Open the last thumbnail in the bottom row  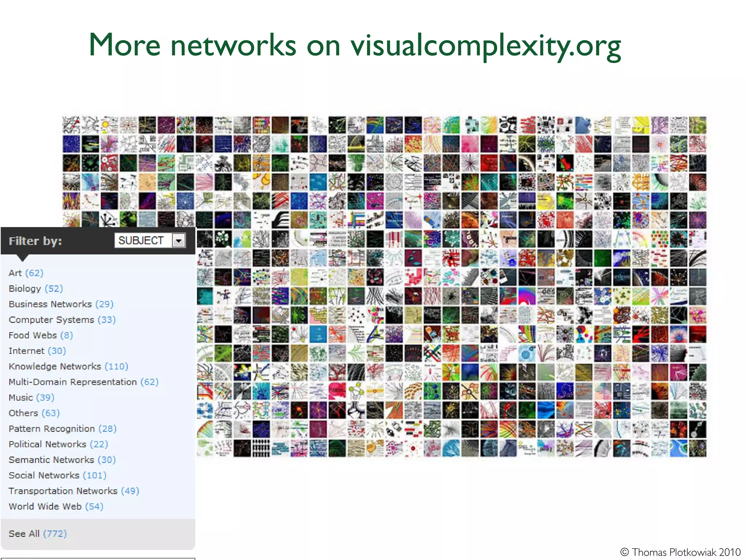pyautogui.click(x=697, y=448)
